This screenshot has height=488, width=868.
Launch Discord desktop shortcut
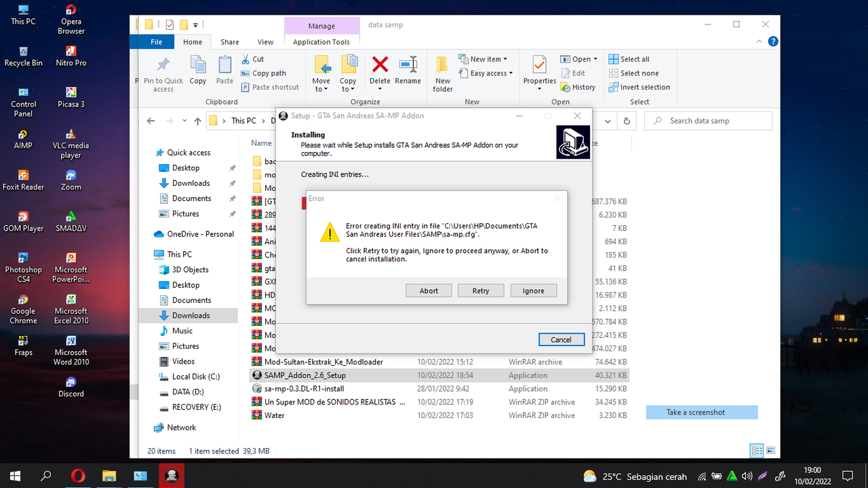point(71,388)
